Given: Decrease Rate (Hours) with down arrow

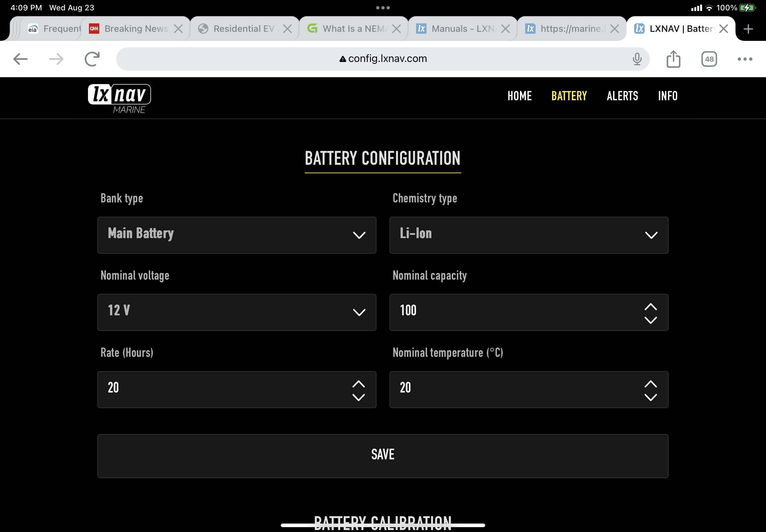Looking at the screenshot, I should [358, 397].
